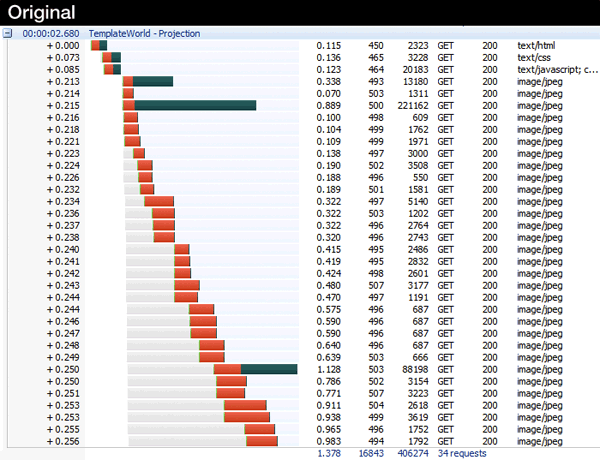Click the 0.911 duration value
Viewport: 600px width, 460px height.
pos(329,405)
